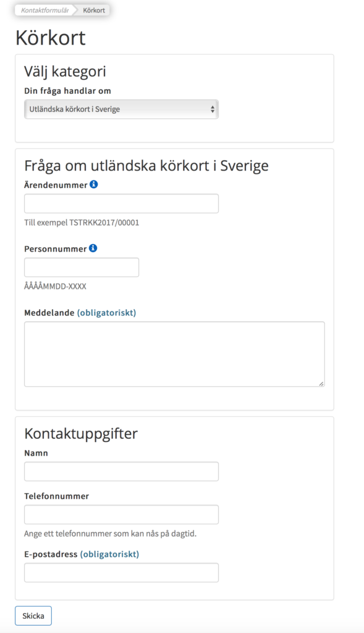The image size is (364, 633).
Task: Click the Telefonnummer input field
Action: (x=121, y=514)
